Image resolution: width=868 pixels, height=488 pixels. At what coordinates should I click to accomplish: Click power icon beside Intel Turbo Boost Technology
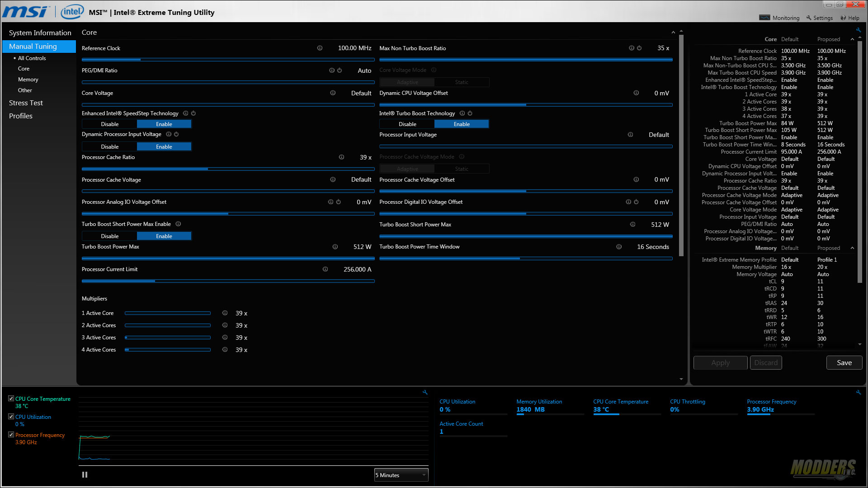[470, 113]
